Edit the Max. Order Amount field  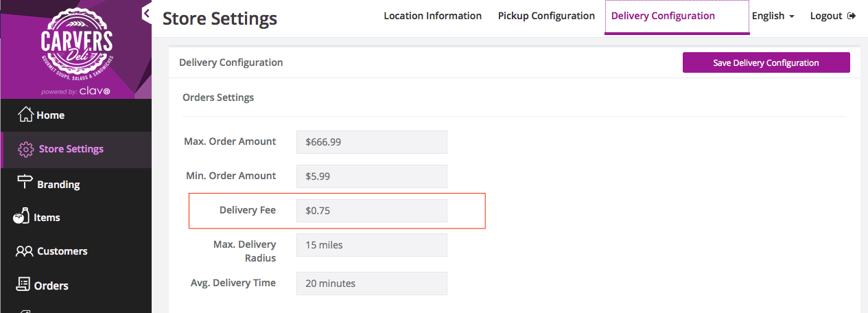(x=371, y=142)
